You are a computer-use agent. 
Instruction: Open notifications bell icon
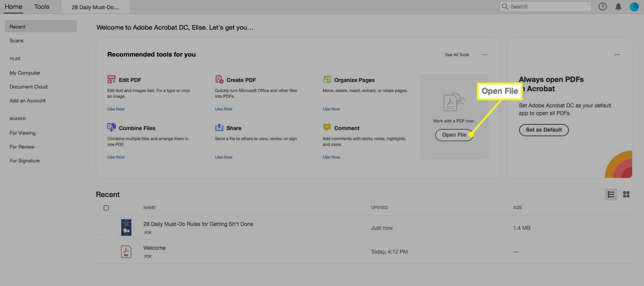[x=618, y=7]
